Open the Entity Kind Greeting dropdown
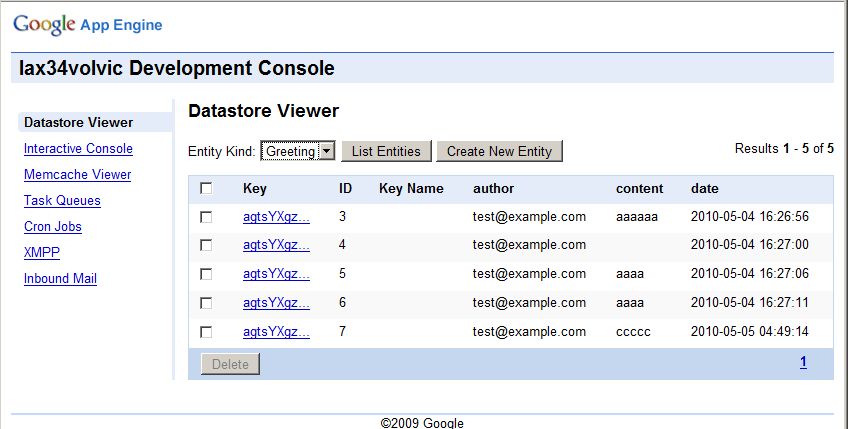The height and width of the screenshot is (429, 848). click(297, 151)
